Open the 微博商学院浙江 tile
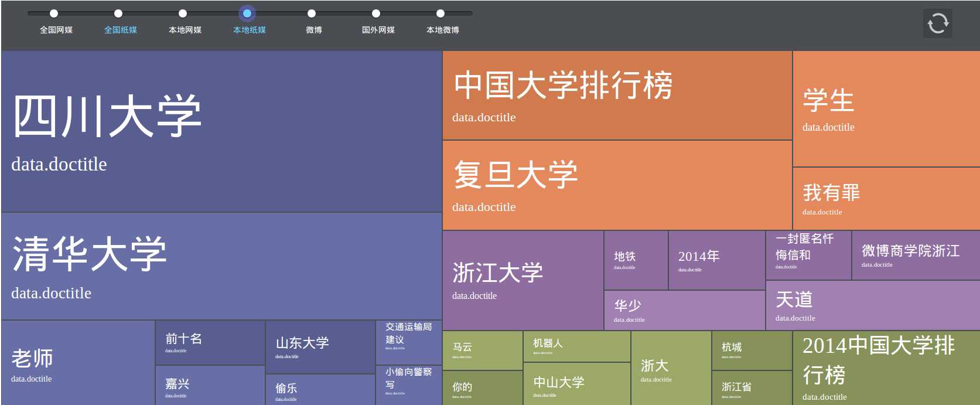 click(916, 255)
